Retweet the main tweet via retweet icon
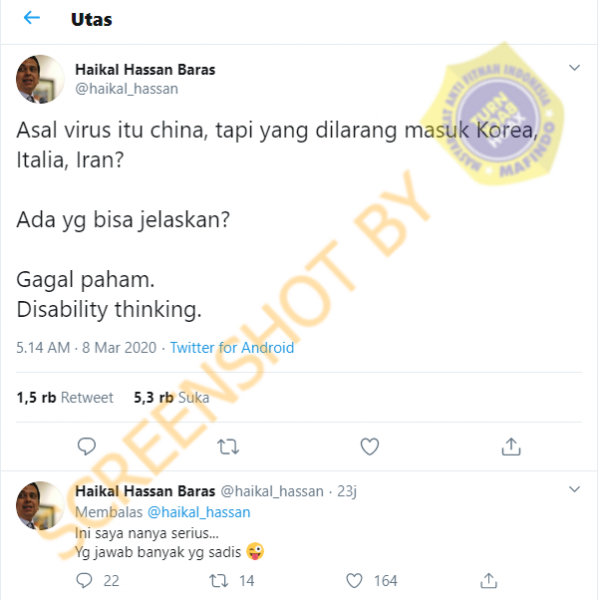Viewport: 600px width, 600px height. point(228,447)
